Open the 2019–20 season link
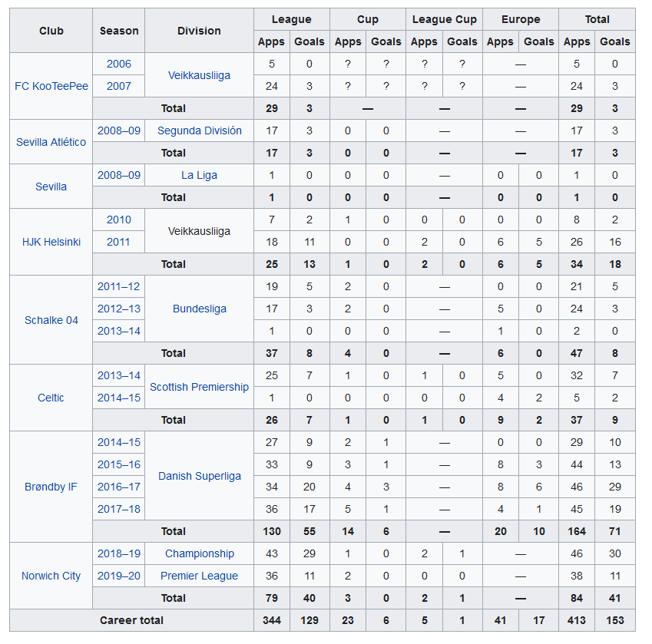The width and height of the screenshot is (652, 644). [x=119, y=576]
